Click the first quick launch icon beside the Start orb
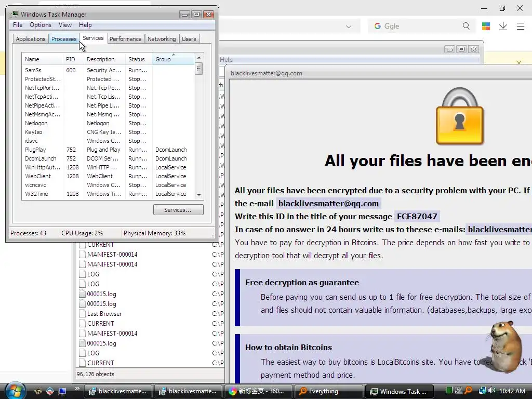 point(38,391)
